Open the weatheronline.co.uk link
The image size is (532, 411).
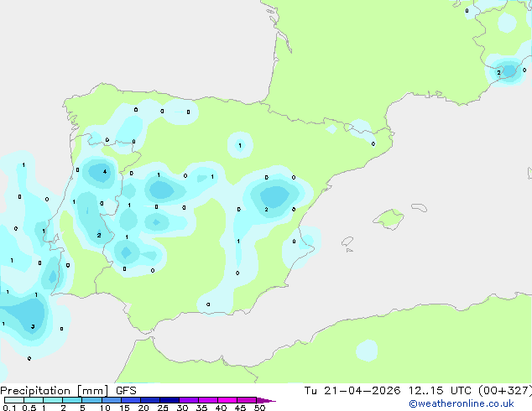point(462,403)
